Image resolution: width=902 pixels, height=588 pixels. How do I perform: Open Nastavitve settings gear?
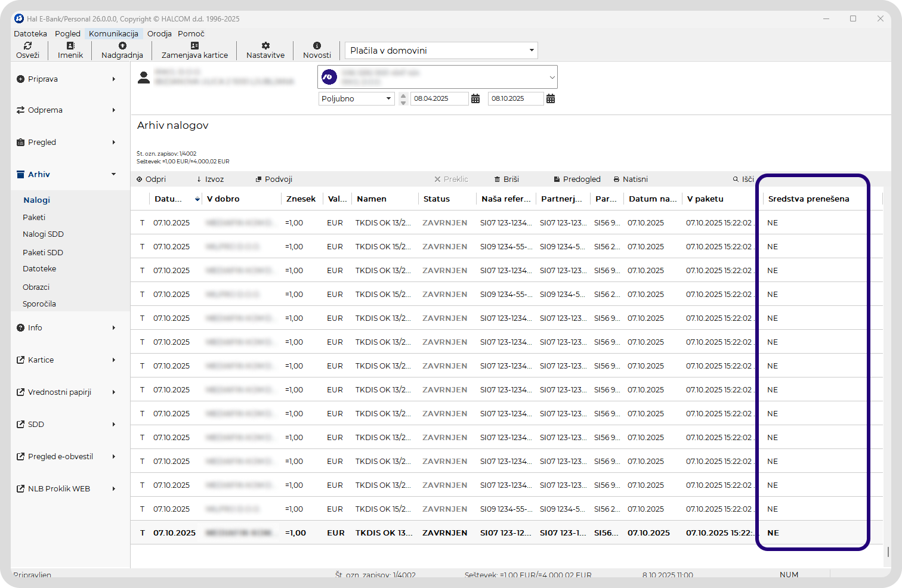pyautogui.click(x=265, y=46)
